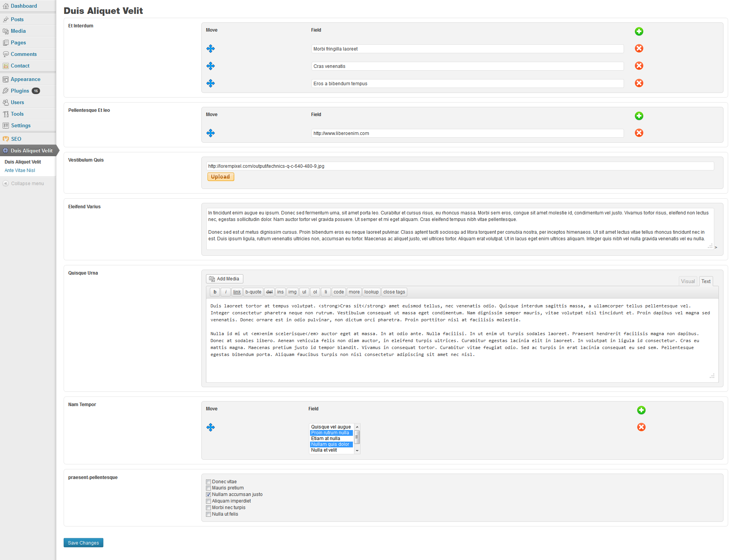Add a new field row in Nam Tempor
Image resolution: width=732 pixels, height=560 pixels.
pyautogui.click(x=641, y=410)
